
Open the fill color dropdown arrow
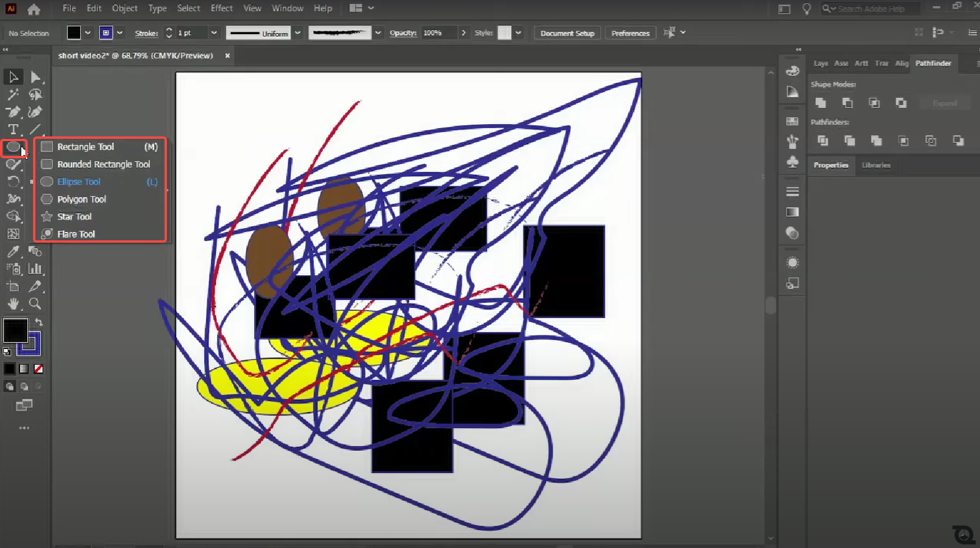click(88, 33)
